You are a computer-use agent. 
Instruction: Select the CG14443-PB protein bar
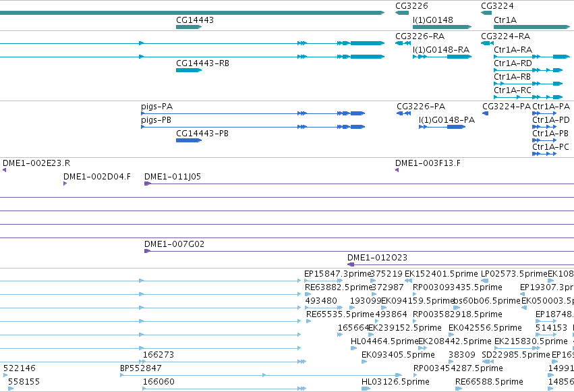(x=189, y=140)
